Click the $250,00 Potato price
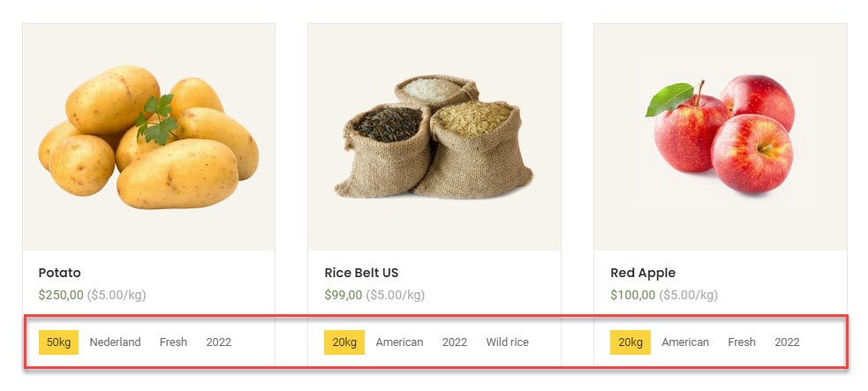The width and height of the screenshot is (868, 391). pos(61,296)
